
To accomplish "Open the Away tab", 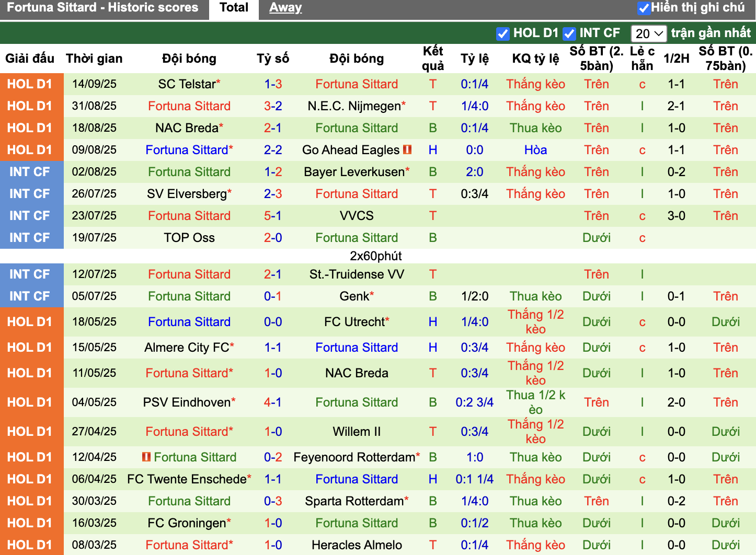I will pos(285,8).
